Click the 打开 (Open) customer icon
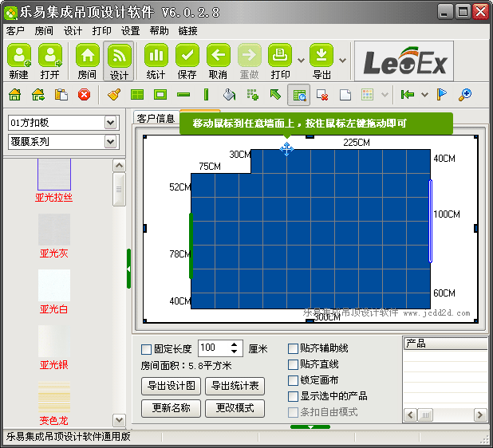The height and width of the screenshot is (448, 493). [x=50, y=56]
